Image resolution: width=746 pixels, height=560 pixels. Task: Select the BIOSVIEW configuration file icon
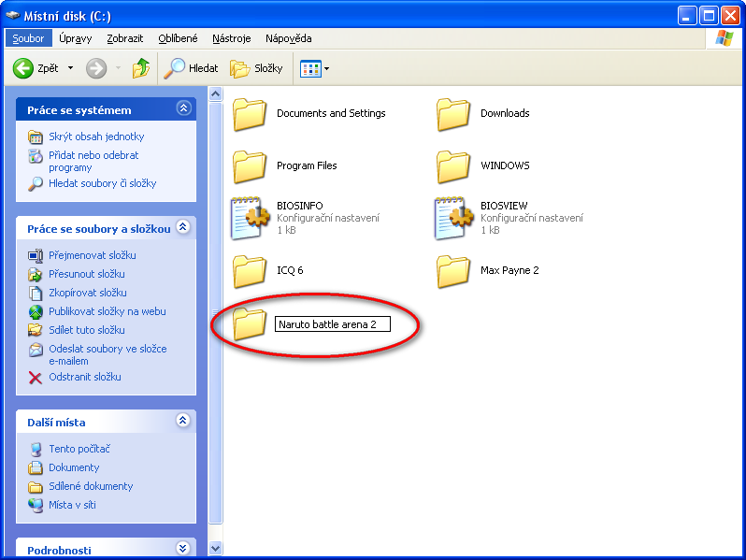[x=453, y=218]
